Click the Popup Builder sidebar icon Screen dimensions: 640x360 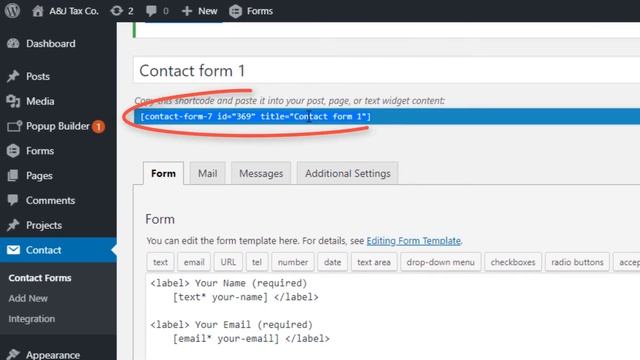pos(14,127)
